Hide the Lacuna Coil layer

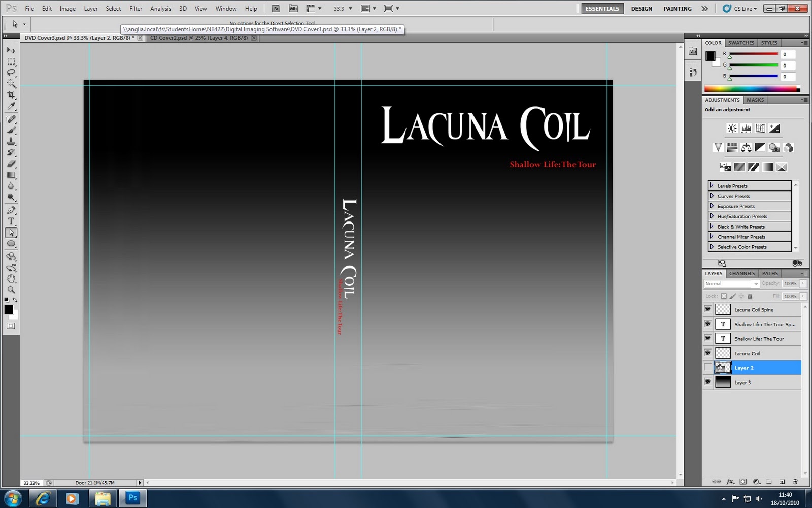click(x=708, y=353)
